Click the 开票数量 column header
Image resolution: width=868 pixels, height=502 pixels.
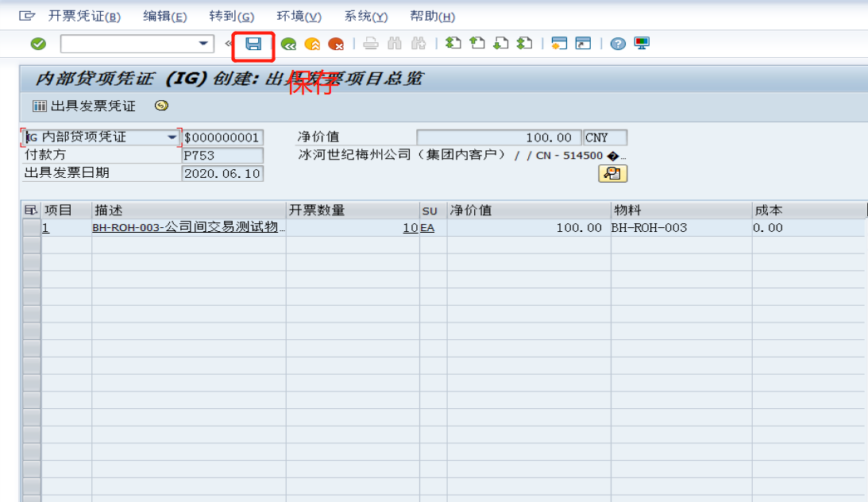(353, 210)
